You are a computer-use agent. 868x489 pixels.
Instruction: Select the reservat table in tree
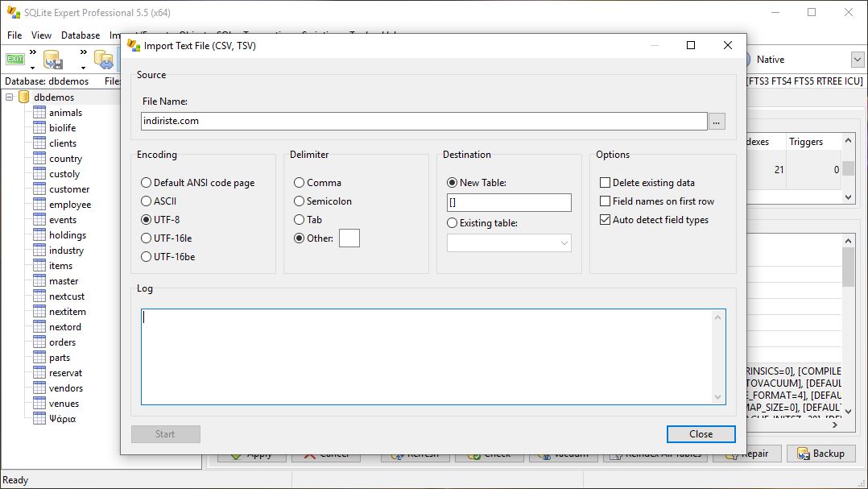point(65,373)
